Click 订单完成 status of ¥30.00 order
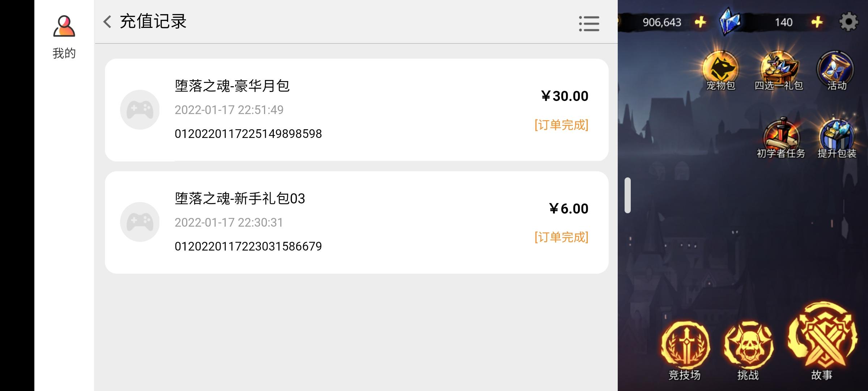 (561, 125)
